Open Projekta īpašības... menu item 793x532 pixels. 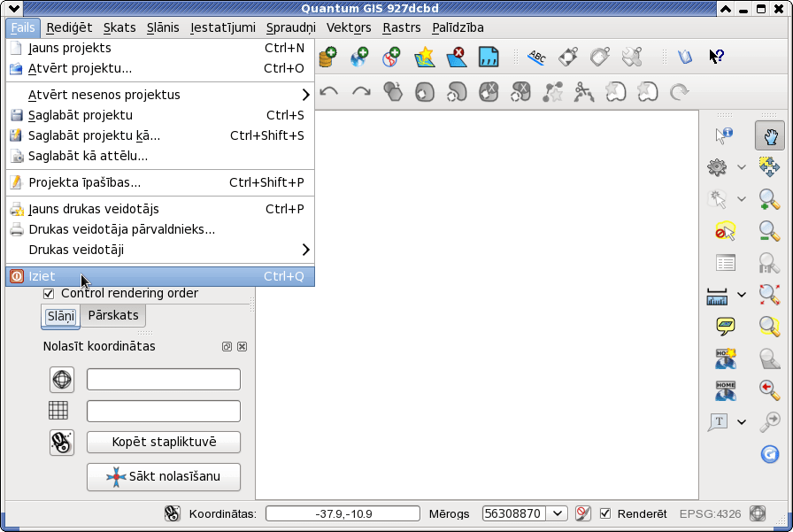tap(160, 182)
